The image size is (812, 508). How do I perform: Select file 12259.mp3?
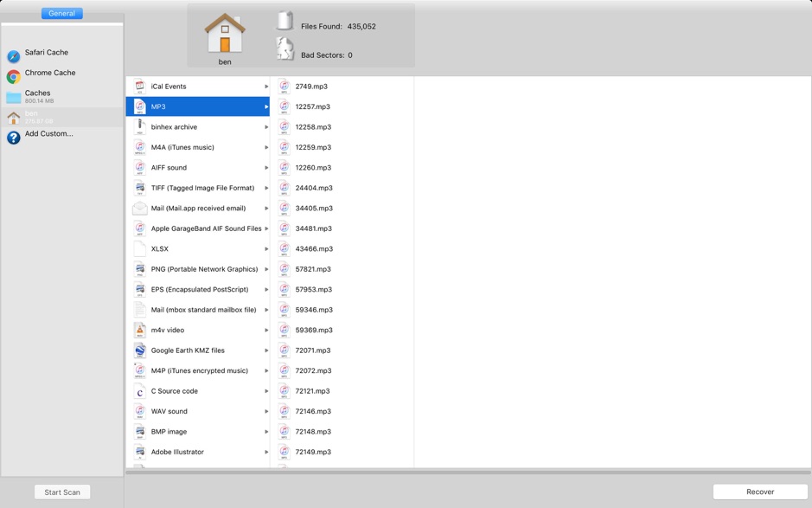[342, 147]
